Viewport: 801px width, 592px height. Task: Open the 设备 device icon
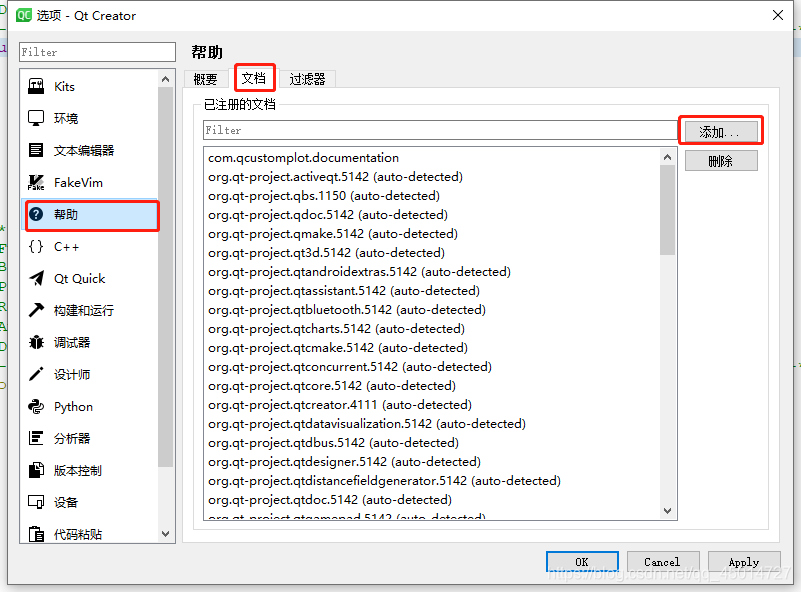point(36,502)
